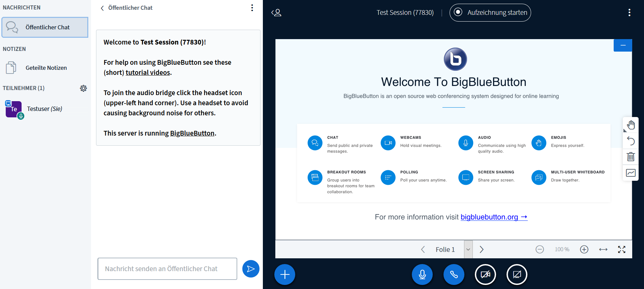
Task: Click the Test Session (77830) title
Action: coord(405,12)
